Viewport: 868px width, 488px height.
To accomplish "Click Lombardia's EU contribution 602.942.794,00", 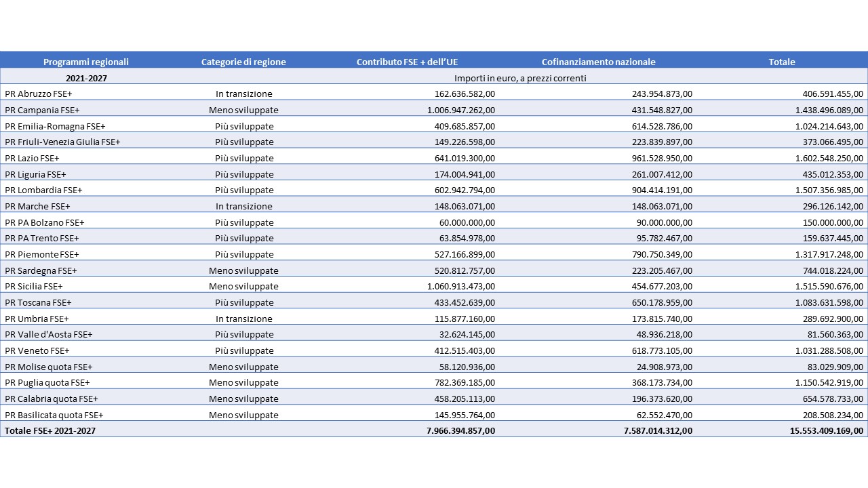I will [x=465, y=190].
